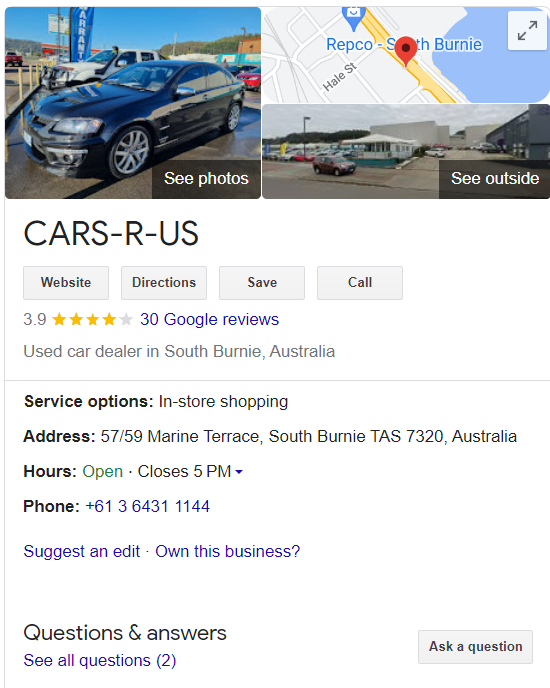This screenshot has width=550, height=688.
Task: Expand the map with the arrows icon
Action: point(527,31)
